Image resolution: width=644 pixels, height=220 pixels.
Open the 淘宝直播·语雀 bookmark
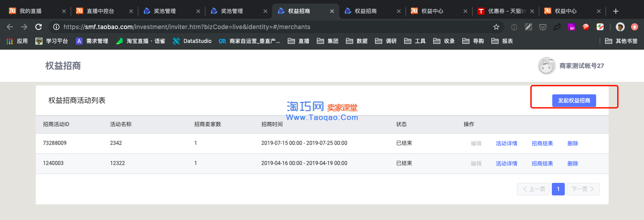(141, 41)
